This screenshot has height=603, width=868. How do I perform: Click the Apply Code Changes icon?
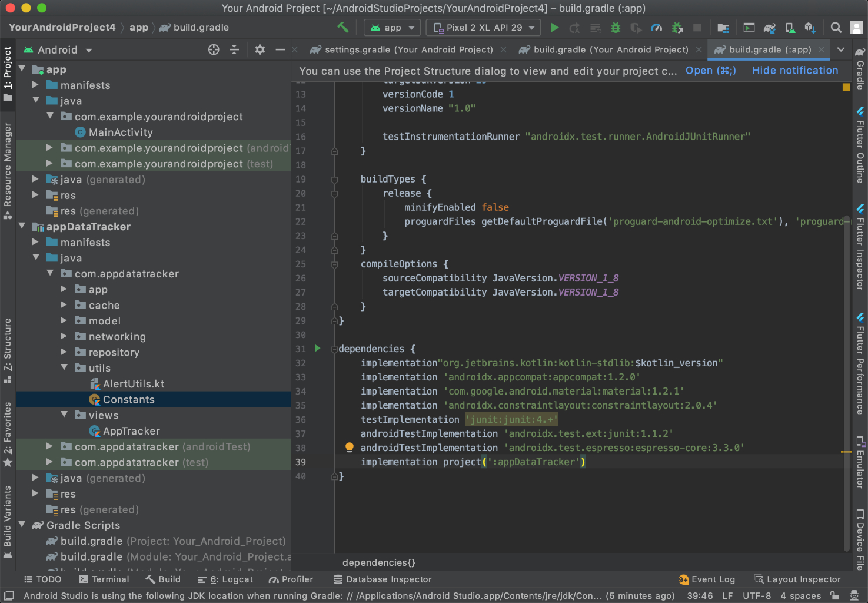pyautogui.click(x=596, y=28)
